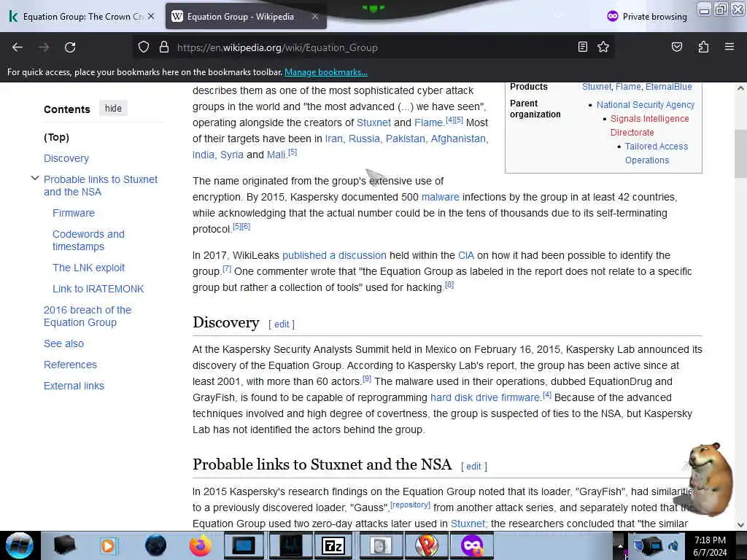Viewport: 747px width, 560px height.
Task: Open media player taskbar icon
Action: click(108, 545)
